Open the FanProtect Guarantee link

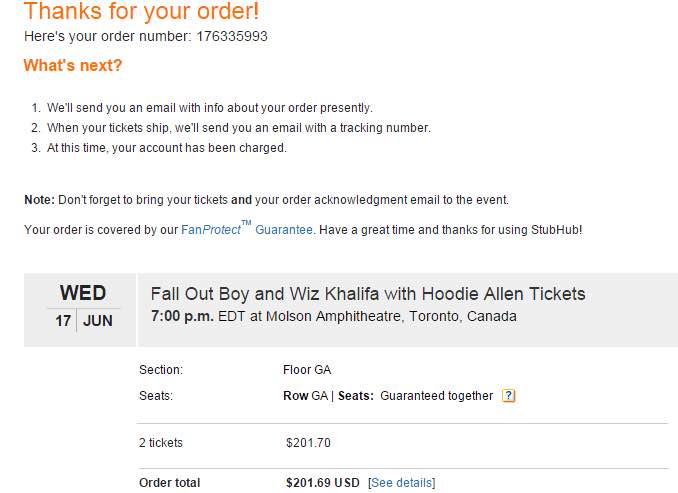tap(246, 230)
